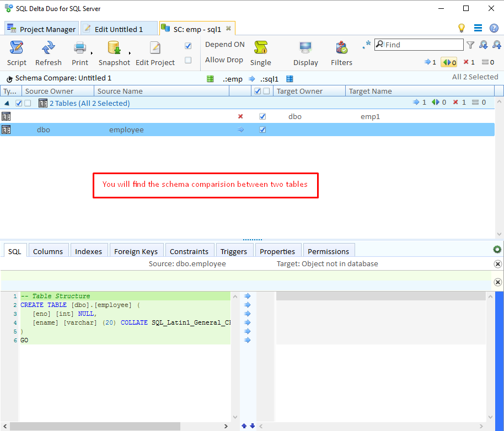This screenshot has height=431, width=504.
Task: Type in the Find search field
Action: coord(419,45)
